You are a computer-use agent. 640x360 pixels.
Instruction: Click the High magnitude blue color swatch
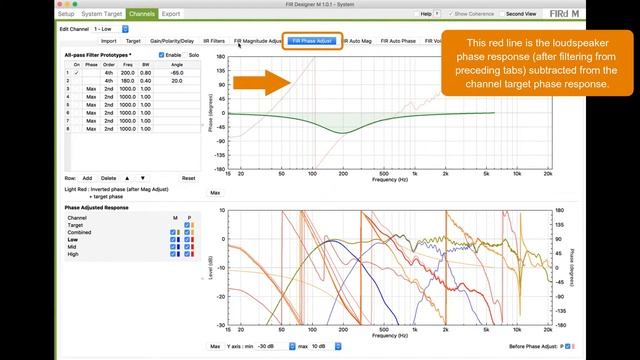[178, 254]
